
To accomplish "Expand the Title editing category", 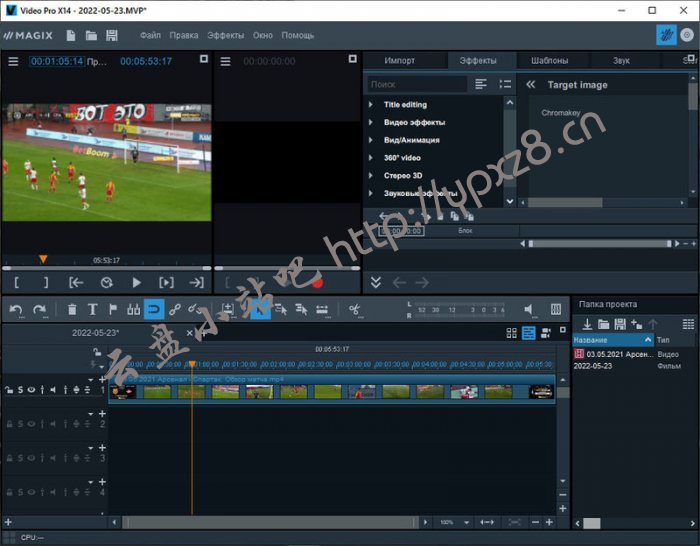I will (370, 104).
